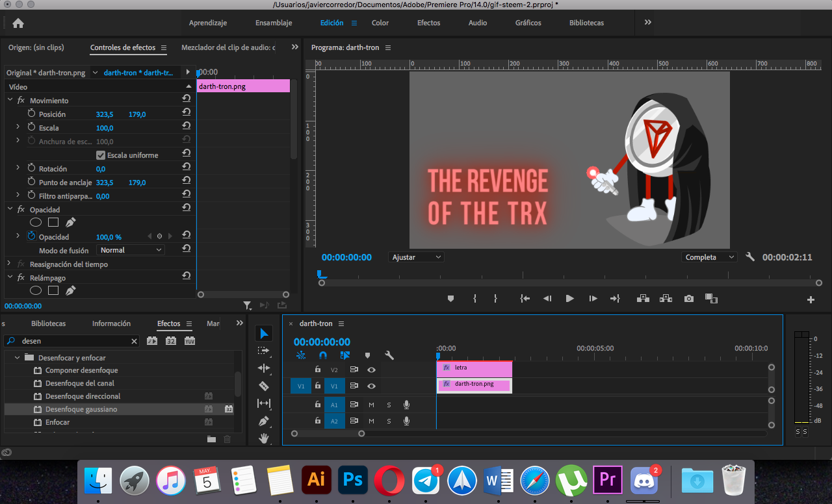Viewport: 832px width, 504px height.
Task: Toggle V1 track output eye
Action: point(371,386)
